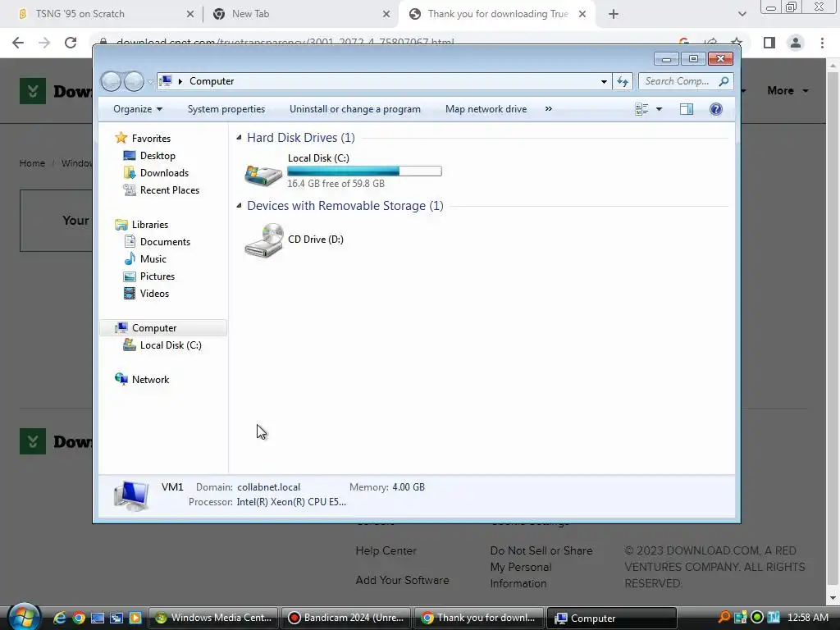Open the address bar history dropdown arrow
The height and width of the screenshot is (630, 840).
(x=604, y=81)
